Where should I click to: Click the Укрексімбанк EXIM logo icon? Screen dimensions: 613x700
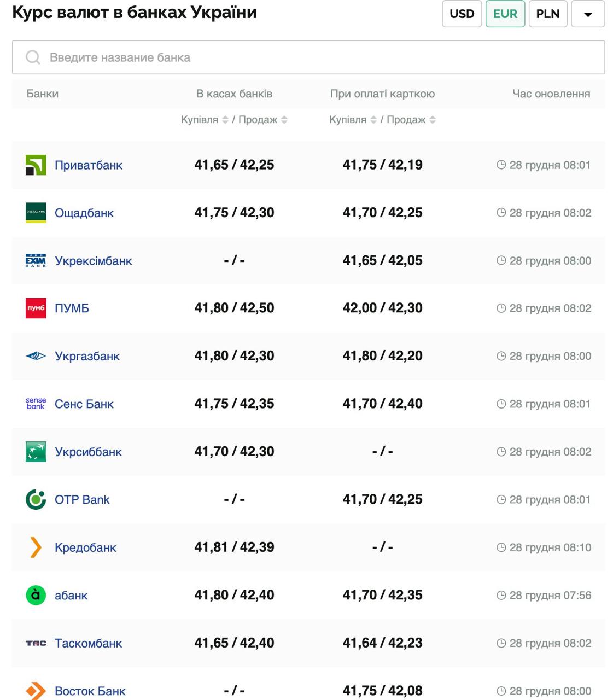(x=36, y=261)
